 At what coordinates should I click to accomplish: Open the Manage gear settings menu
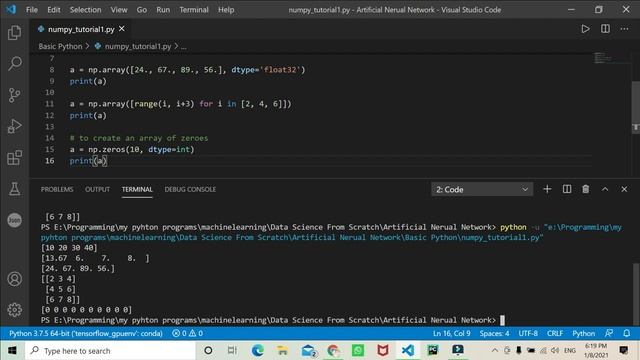(15, 310)
